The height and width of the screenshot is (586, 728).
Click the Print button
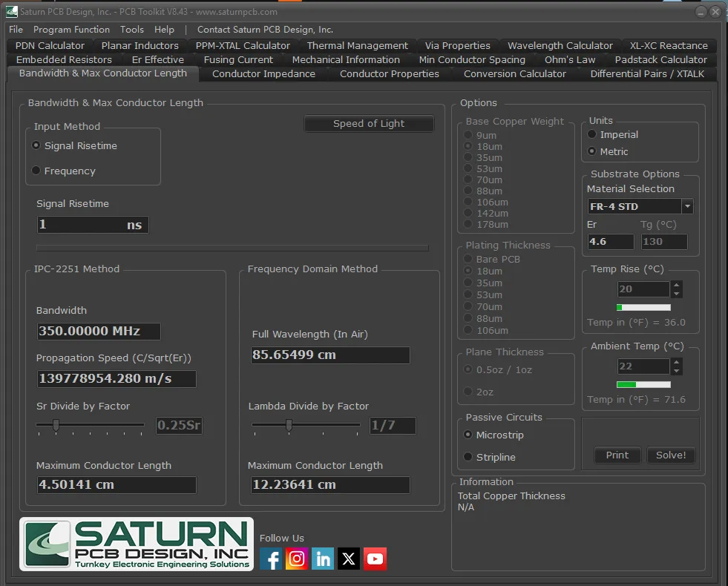[617, 455]
